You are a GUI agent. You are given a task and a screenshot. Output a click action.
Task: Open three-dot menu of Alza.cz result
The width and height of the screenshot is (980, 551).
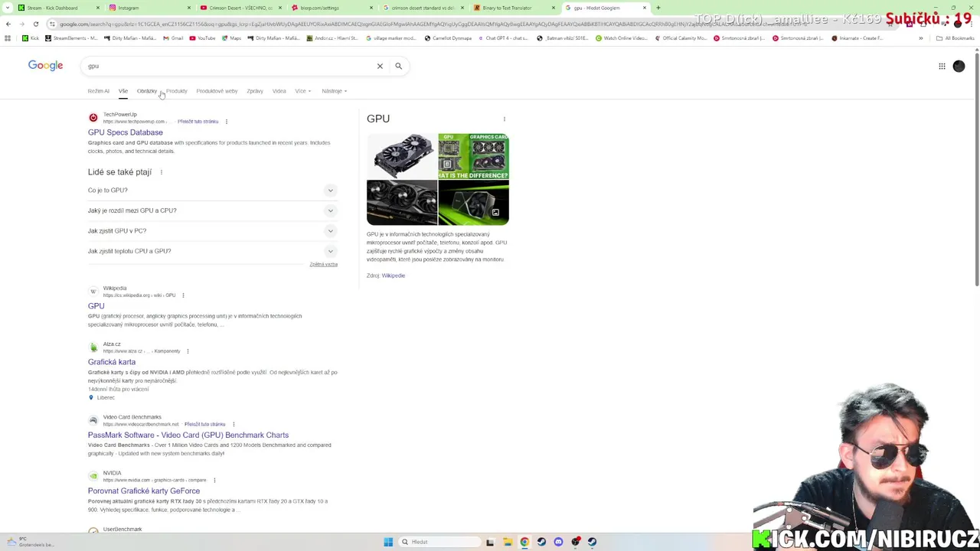point(188,351)
